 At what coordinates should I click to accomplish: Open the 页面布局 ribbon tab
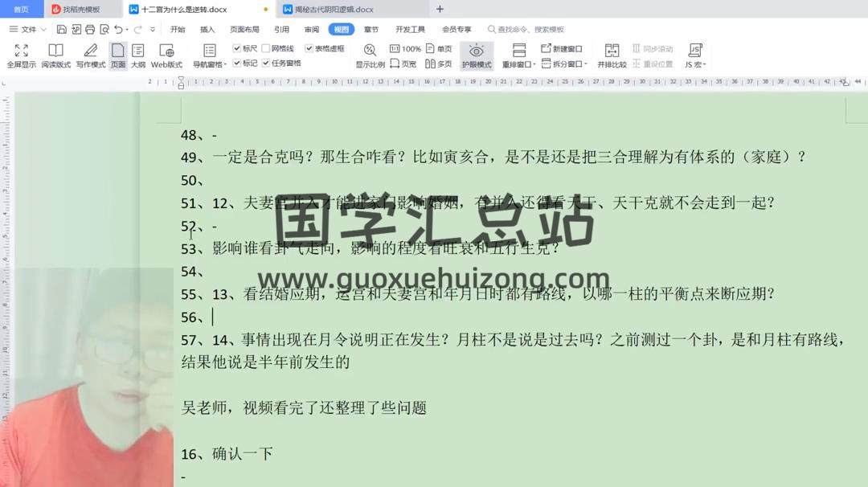click(x=244, y=29)
